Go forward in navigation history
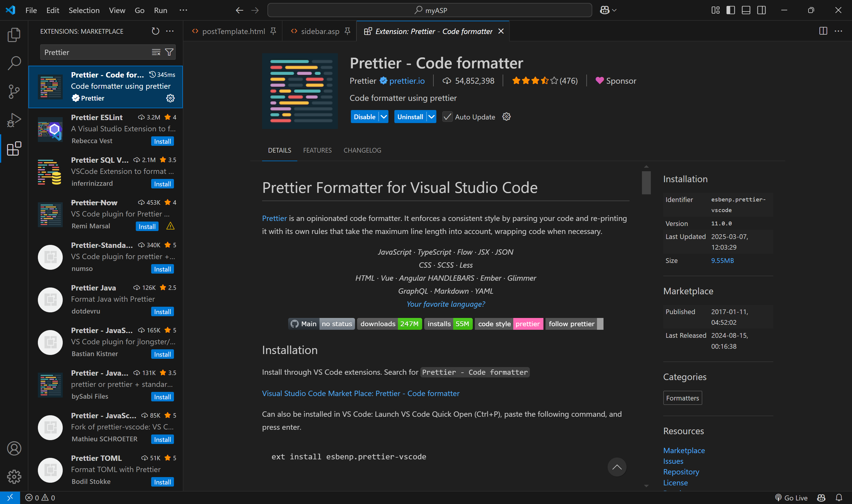Screen dimensions: 852x504 coord(255,10)
